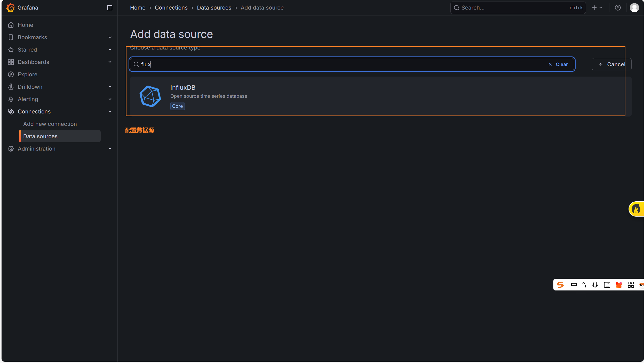644x363 pixels.
Task: Click the Home house icon in sidebar
Action: (11, 25)
